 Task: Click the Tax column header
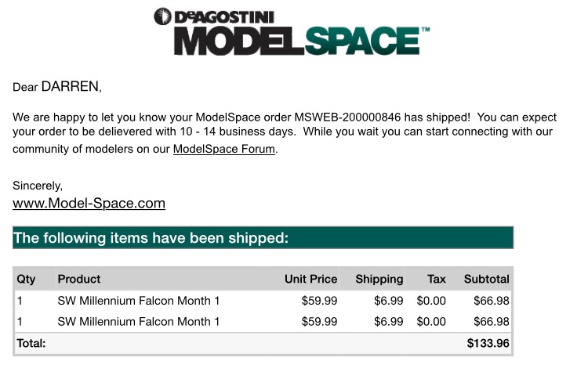pyautogui.click(x=437, y=279)
